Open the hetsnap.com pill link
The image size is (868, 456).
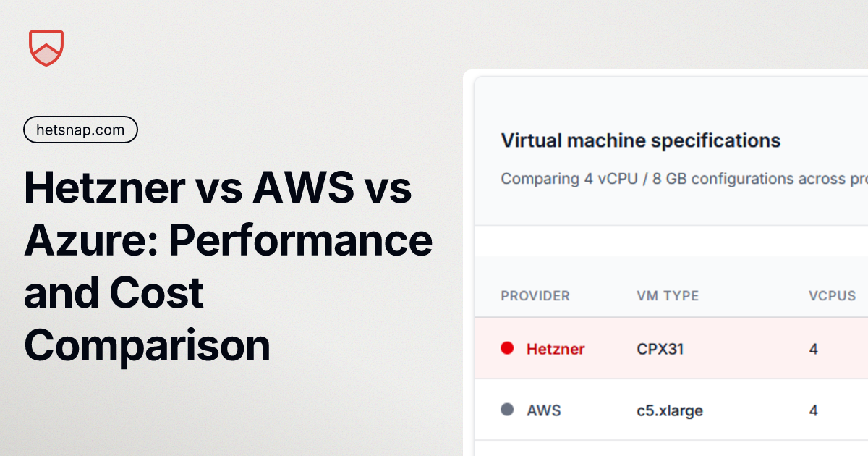[80, 130]
